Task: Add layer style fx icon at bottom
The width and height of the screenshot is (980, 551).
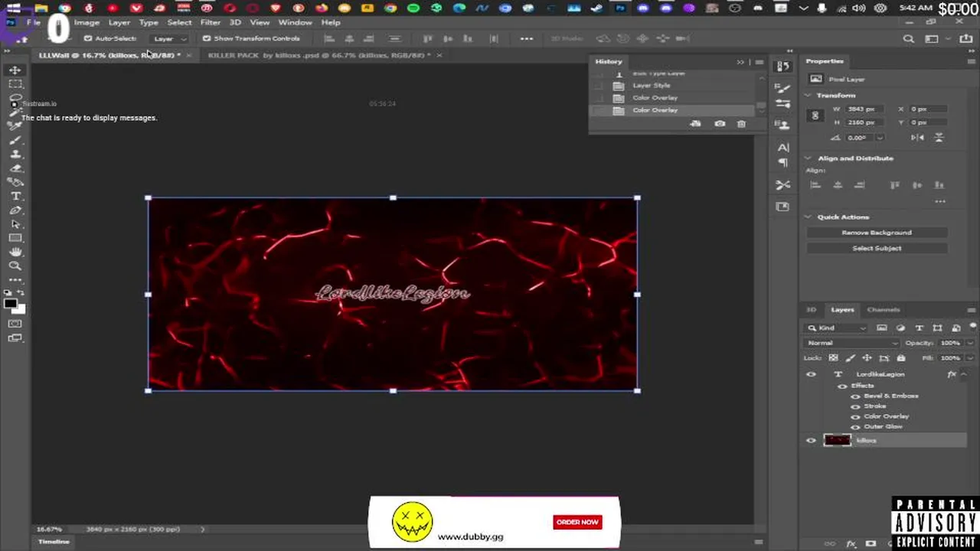Action: click(x=851, y=543)
